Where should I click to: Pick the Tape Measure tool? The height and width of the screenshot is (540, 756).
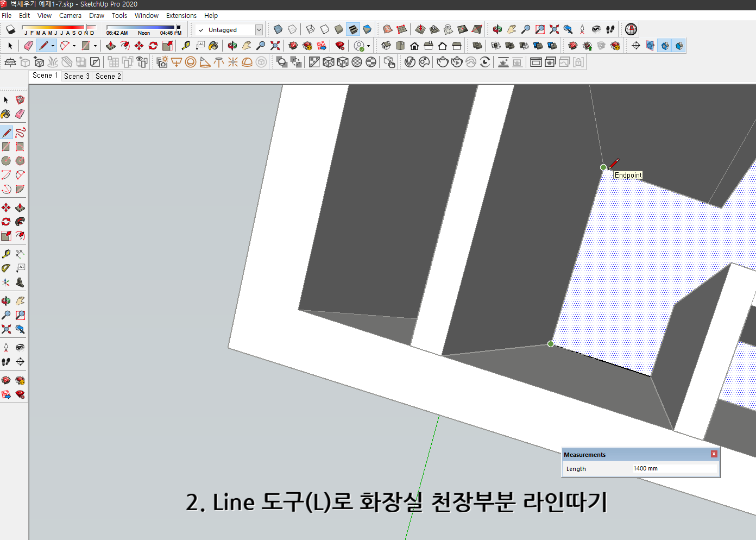(x=186, y=46)
